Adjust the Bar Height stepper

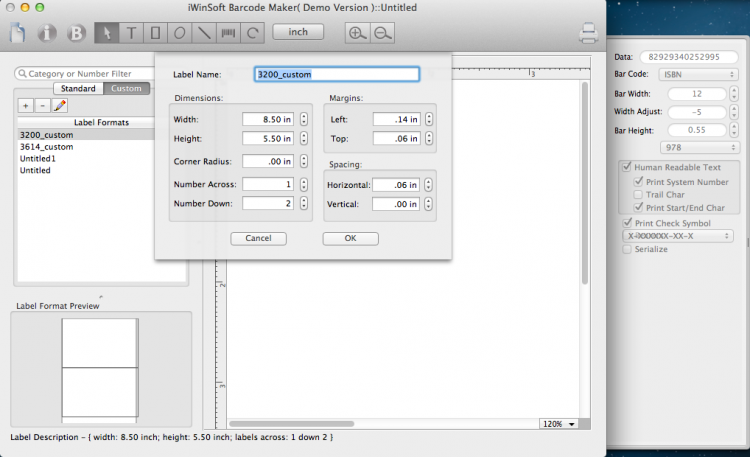pos(734,130)
